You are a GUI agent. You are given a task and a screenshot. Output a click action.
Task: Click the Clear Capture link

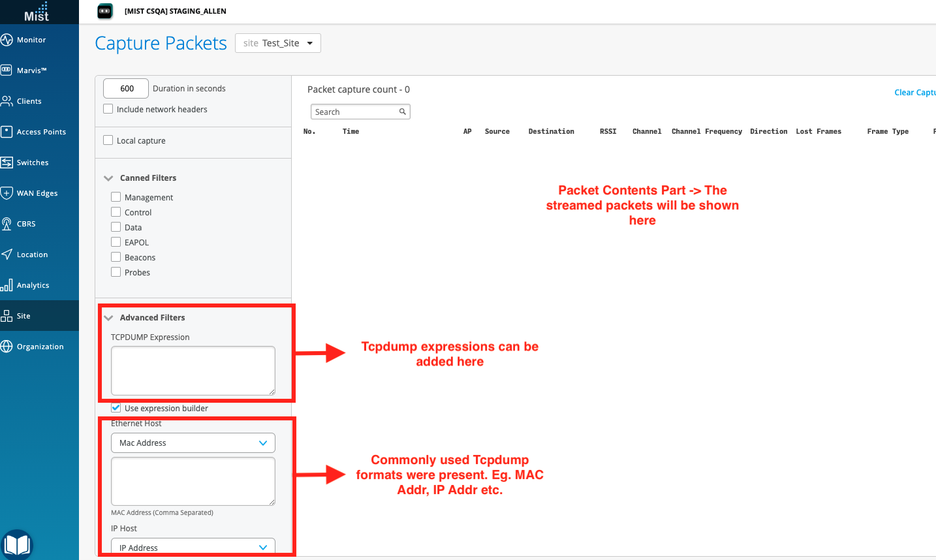pyautogui.click(x=914, y=93)
